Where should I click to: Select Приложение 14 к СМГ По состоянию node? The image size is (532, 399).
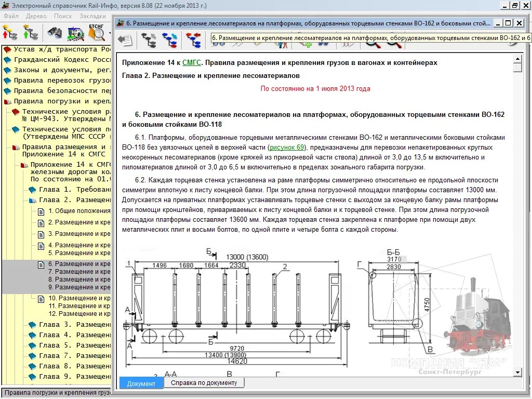[x=71, y=171]
